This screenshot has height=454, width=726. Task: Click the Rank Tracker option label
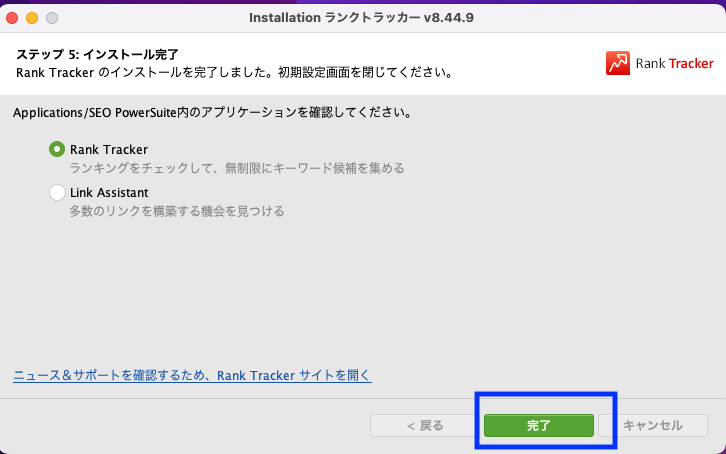coord(109,149)
